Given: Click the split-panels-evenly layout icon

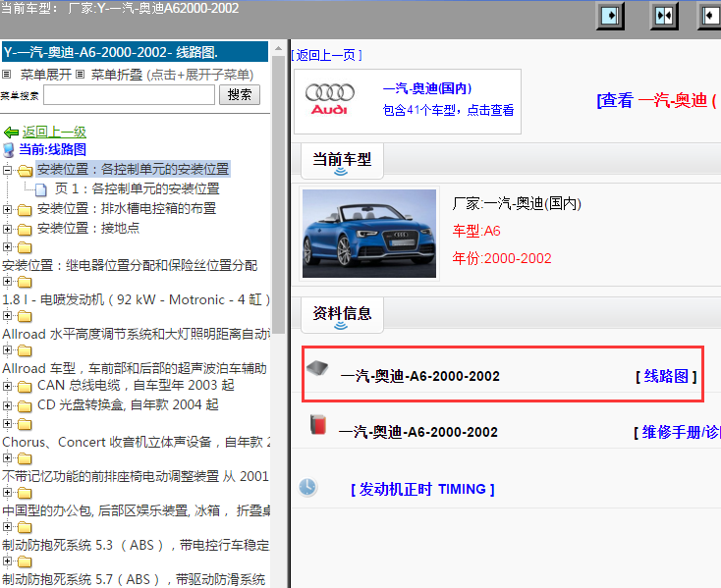Looking at the screenshot, I should (664, 16).
